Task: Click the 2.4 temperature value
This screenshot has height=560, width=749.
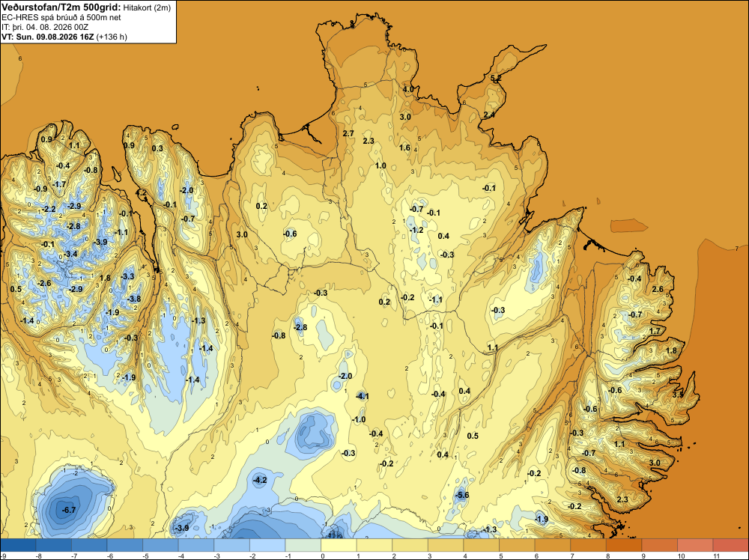Action: click(489, 115)
